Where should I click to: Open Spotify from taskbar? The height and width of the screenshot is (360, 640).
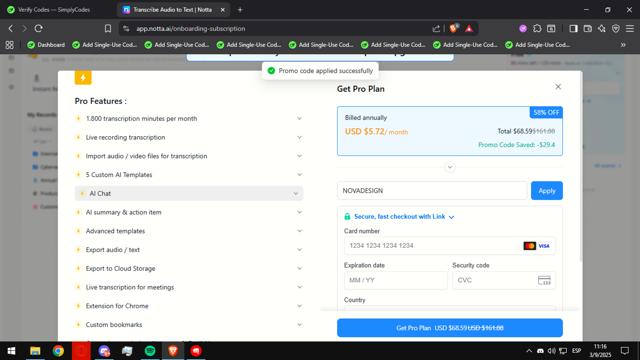coord(150,351)
